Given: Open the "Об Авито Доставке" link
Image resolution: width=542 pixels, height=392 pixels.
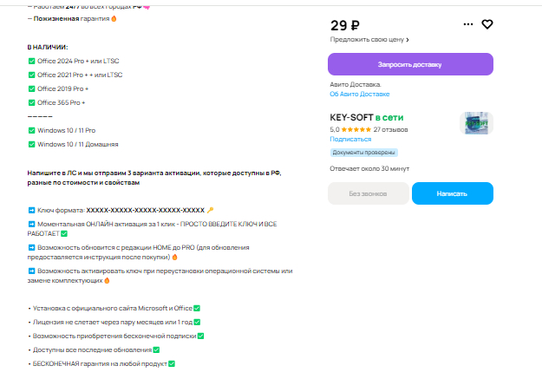Looking at the screenshot, I should 360,94.
